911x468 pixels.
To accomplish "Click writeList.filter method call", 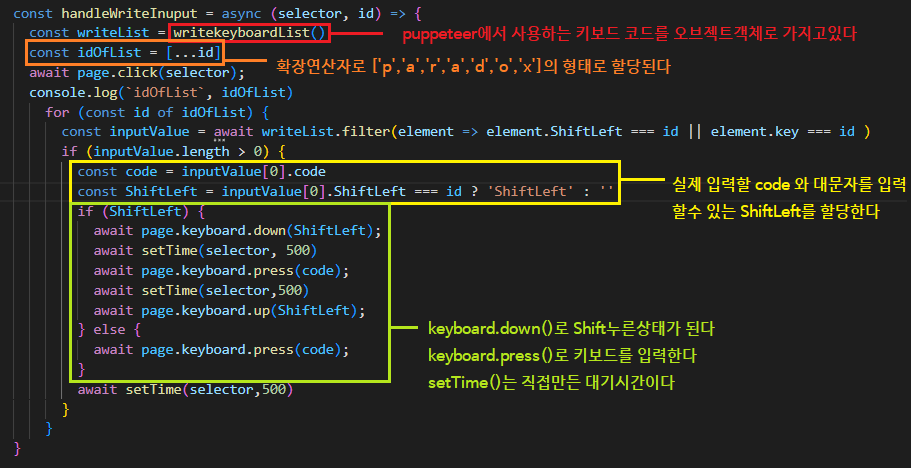I will pyautogui.click(x=327, y=132).
